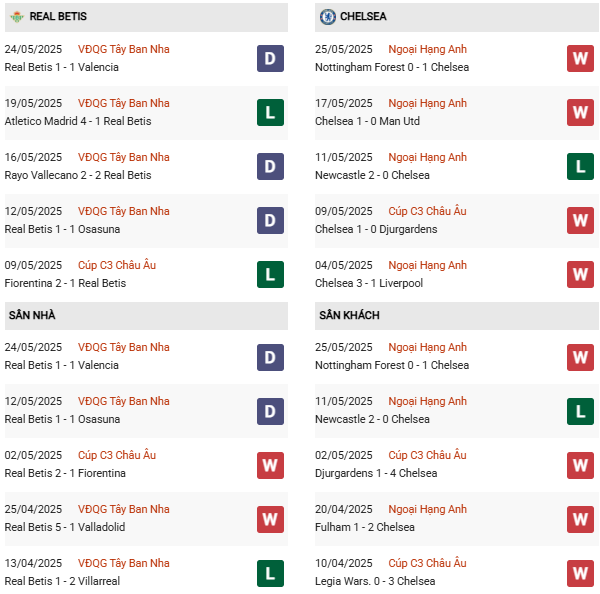Click draw badge for Real Betis 1 - 1 Valencia on 24/05/2025 in top list
Image resolution: width=600 pixels, height=594 pixels.
[270, 59]
